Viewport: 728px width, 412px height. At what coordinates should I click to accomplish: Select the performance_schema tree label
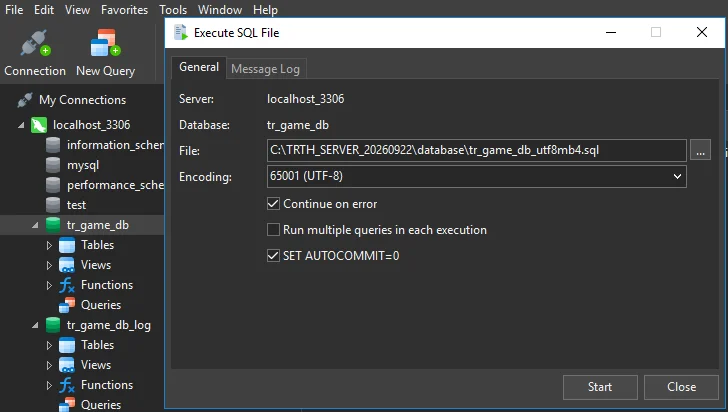(x=115, y=185)
